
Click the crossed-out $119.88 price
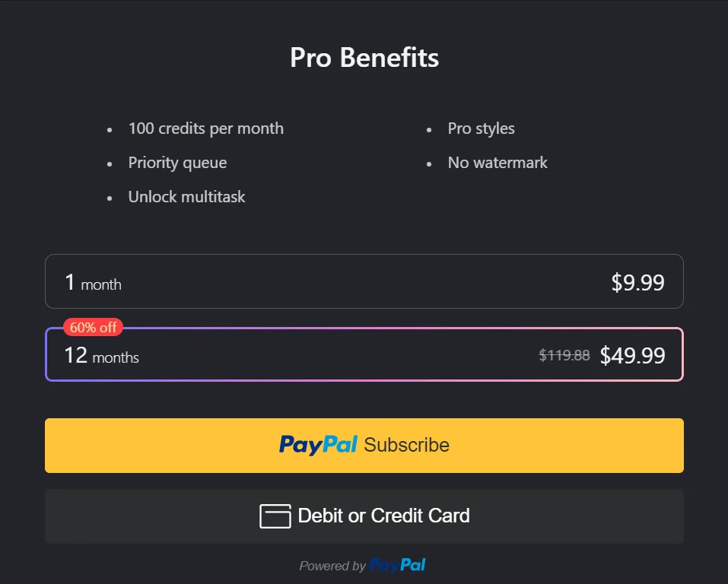point(564,355)
